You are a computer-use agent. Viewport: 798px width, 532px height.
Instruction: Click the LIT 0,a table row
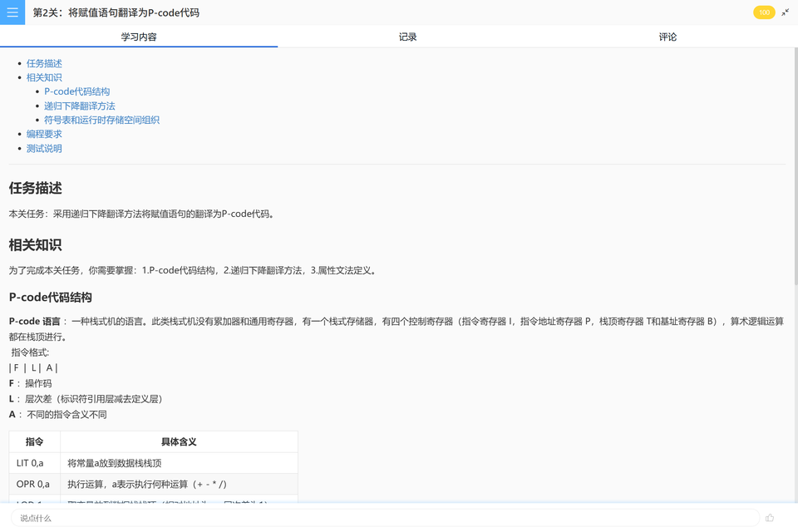(29, 462)
